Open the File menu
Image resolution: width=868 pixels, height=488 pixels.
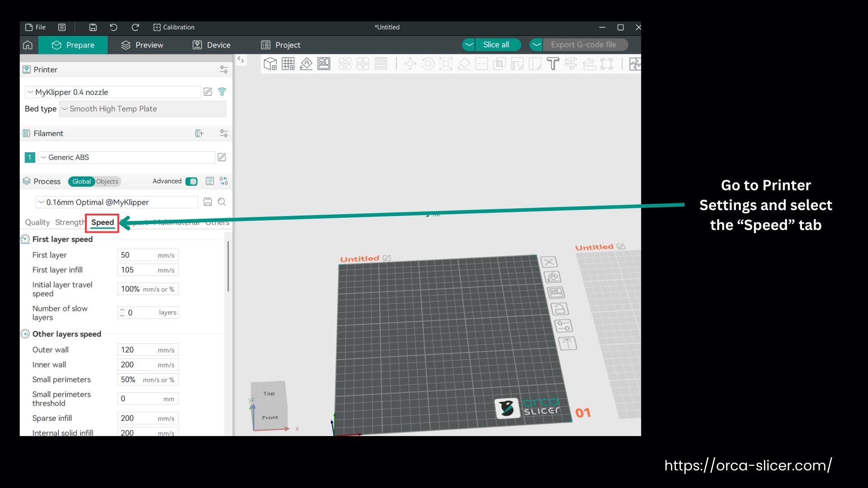36,27
